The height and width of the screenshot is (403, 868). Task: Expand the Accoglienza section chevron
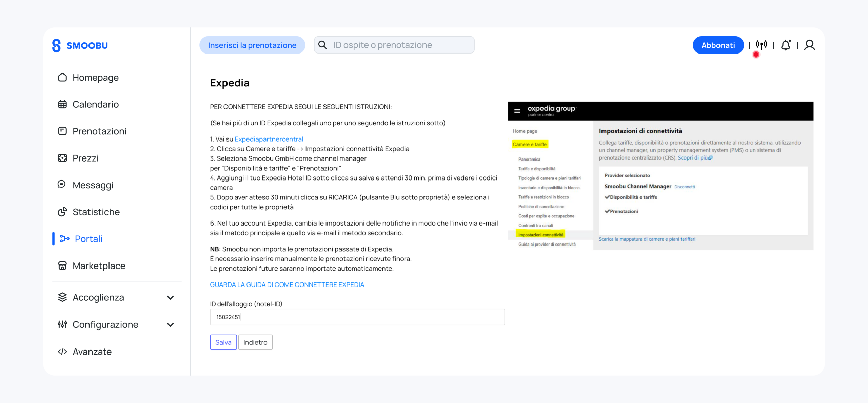(171, 298)
